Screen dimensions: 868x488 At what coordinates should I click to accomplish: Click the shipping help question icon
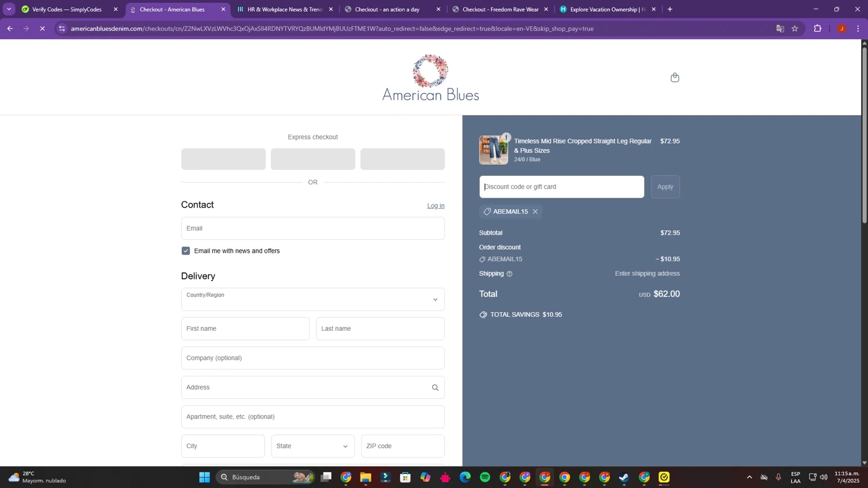(510, 274)
